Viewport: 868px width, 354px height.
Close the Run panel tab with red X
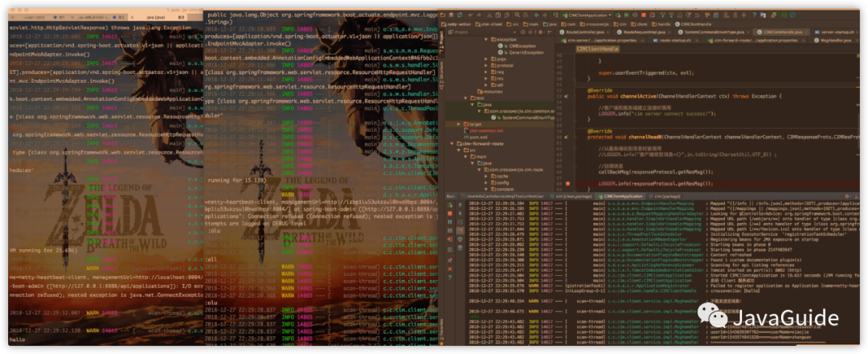(x=450, y=270)
